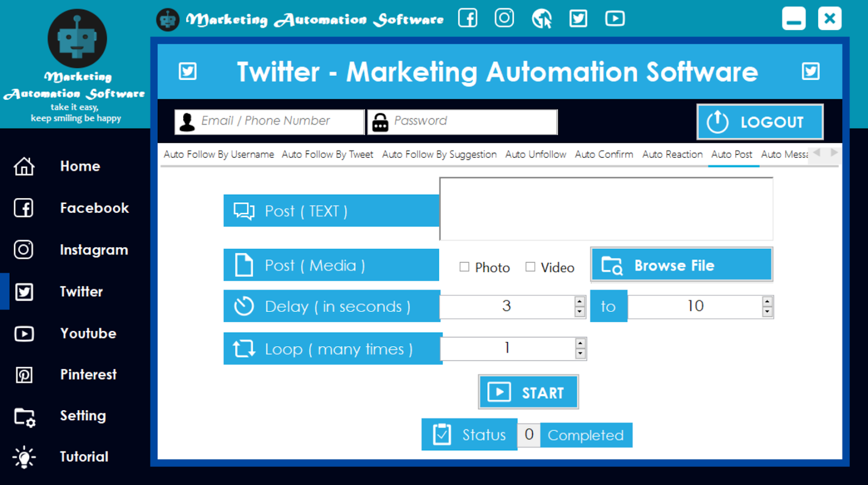Click the power icon on LOGOUT button
The width and height of the screenshot is (868, 485).
click(x=717, y=122)
